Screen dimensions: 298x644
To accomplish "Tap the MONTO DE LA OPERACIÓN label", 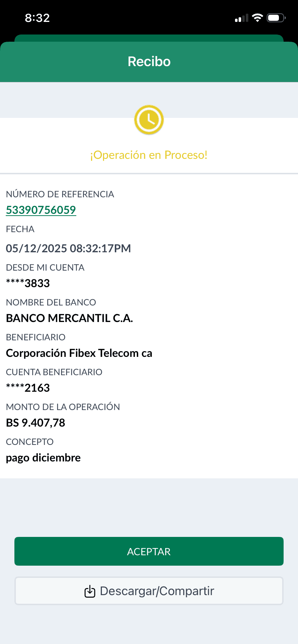I will point(63,407).
